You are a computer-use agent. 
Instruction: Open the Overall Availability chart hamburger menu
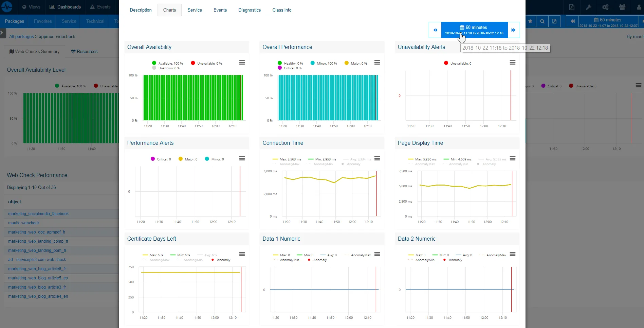[242, 63]
